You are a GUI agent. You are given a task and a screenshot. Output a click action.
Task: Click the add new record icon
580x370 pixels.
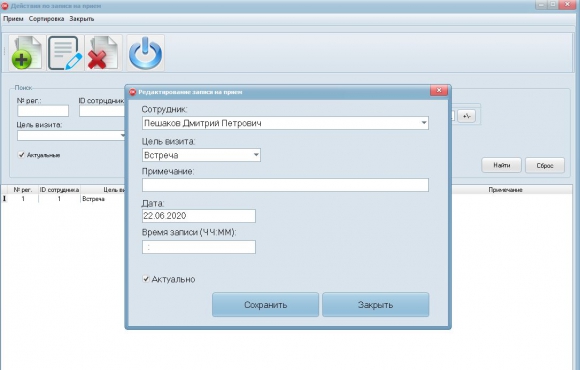(27, 53)
